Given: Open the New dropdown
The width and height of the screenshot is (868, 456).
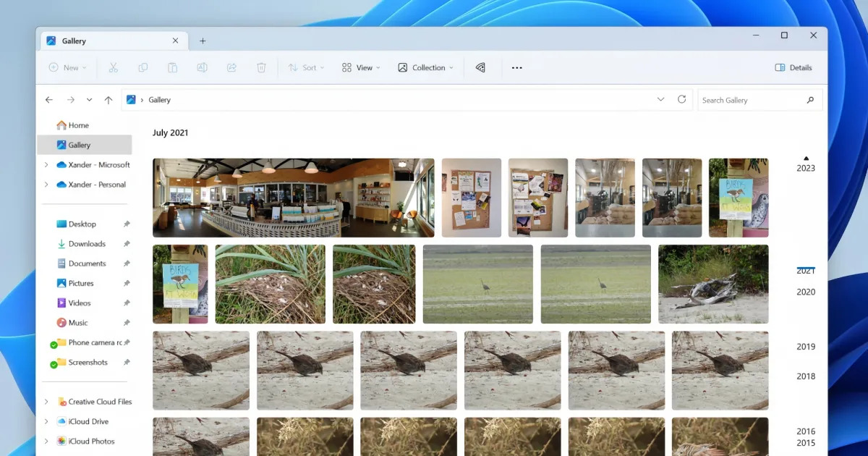Looking at the screenshot, I should [67, 67].
